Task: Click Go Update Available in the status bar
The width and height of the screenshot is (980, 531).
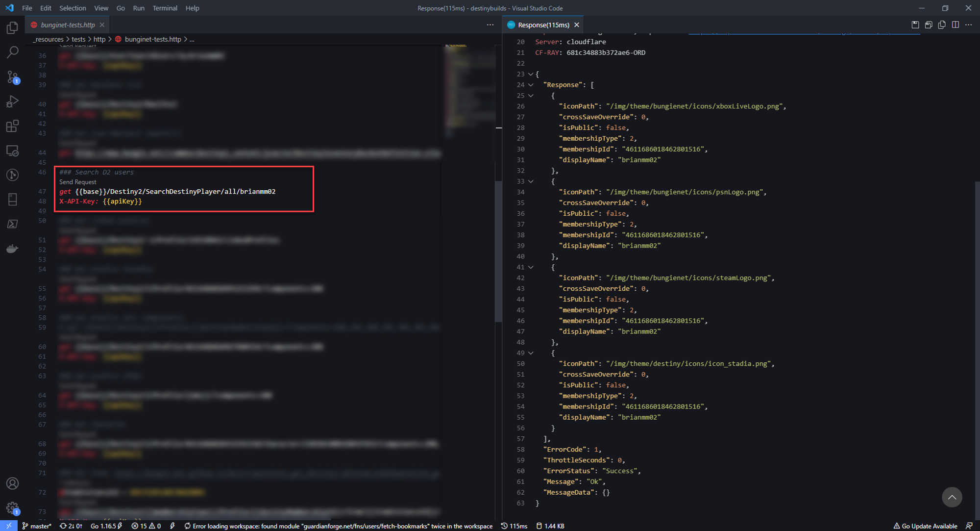Action: 925,526
